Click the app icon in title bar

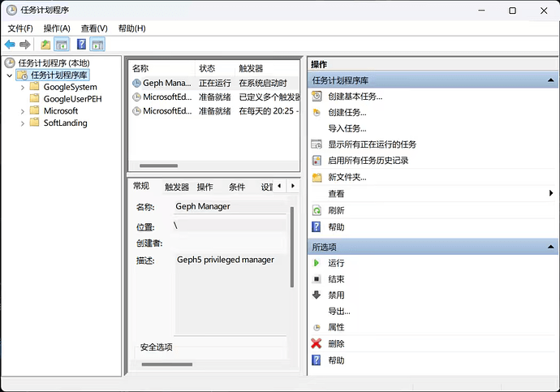coord(11,10)
